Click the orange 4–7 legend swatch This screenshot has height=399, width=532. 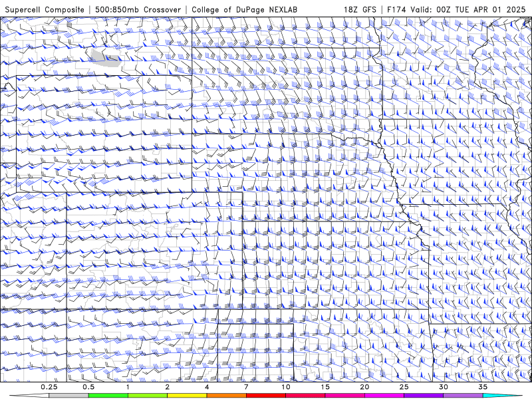pos(226,396)
